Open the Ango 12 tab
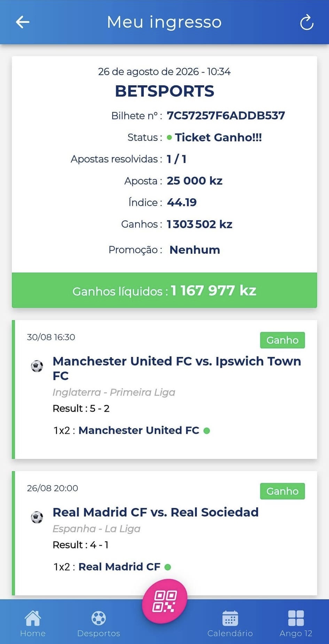Screen dimensions: 329x644 point(296,624)
